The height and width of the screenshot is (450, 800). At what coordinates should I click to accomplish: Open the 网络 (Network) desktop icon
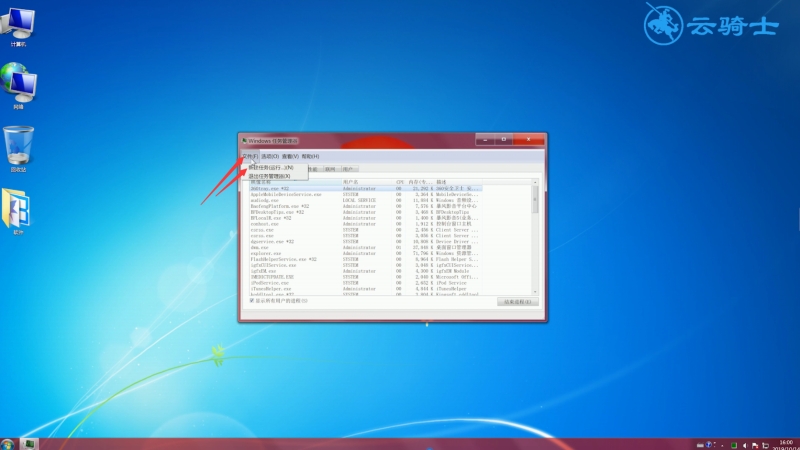click(x=18, y=86)
